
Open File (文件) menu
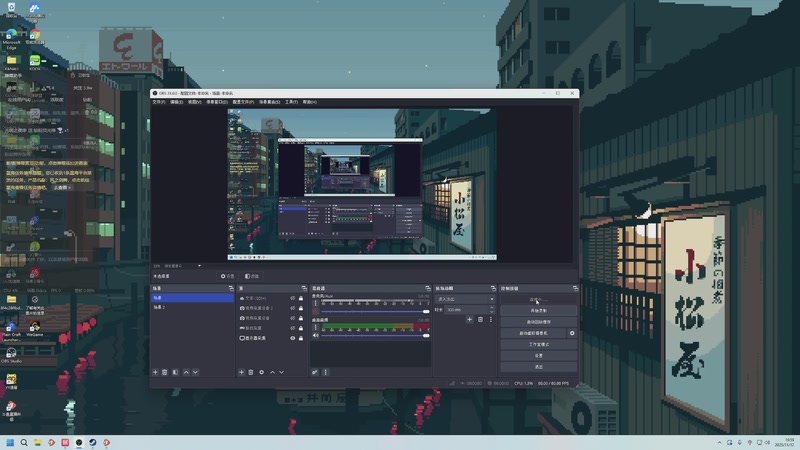pos(159,102)
